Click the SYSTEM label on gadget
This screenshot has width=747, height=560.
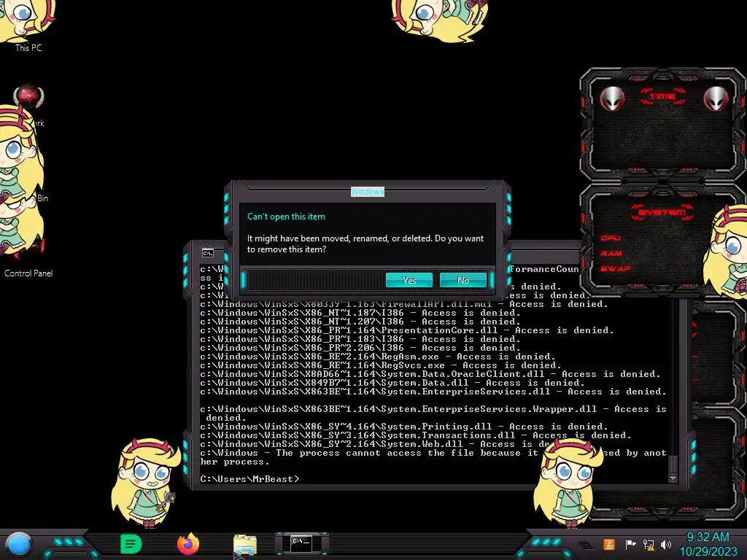pyautogui.click(x=662, y=212)
